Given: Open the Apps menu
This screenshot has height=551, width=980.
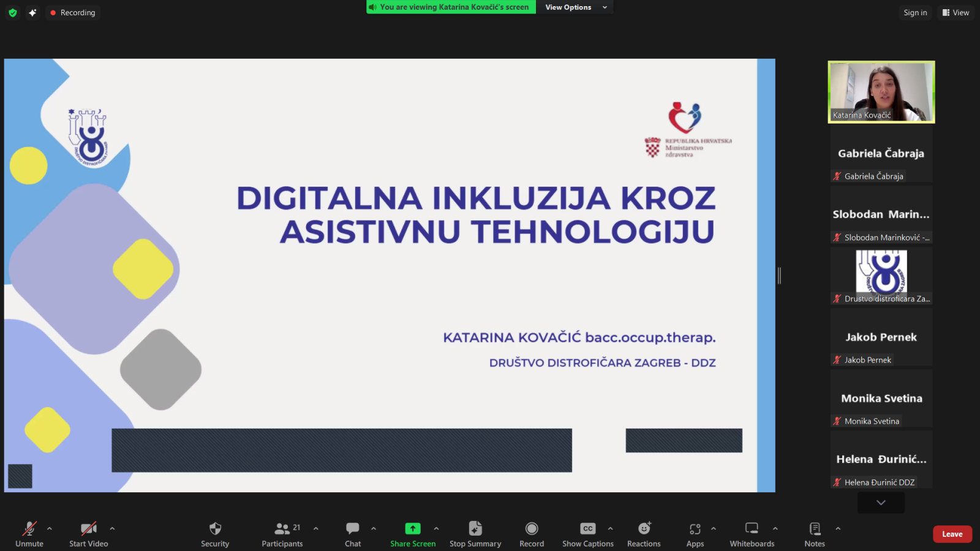Looking at the screenshot, I should coord(695,529).
